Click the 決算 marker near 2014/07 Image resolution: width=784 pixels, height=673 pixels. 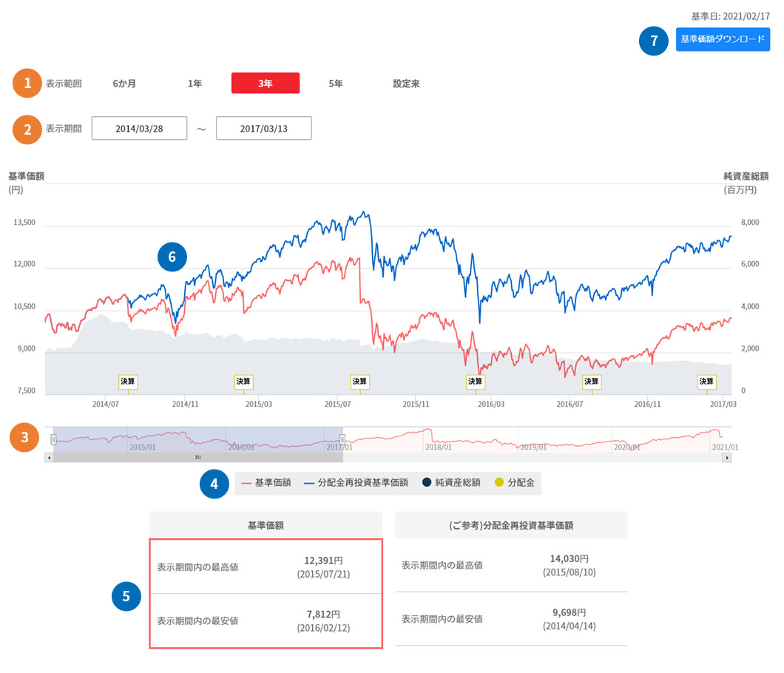[127, 382]
